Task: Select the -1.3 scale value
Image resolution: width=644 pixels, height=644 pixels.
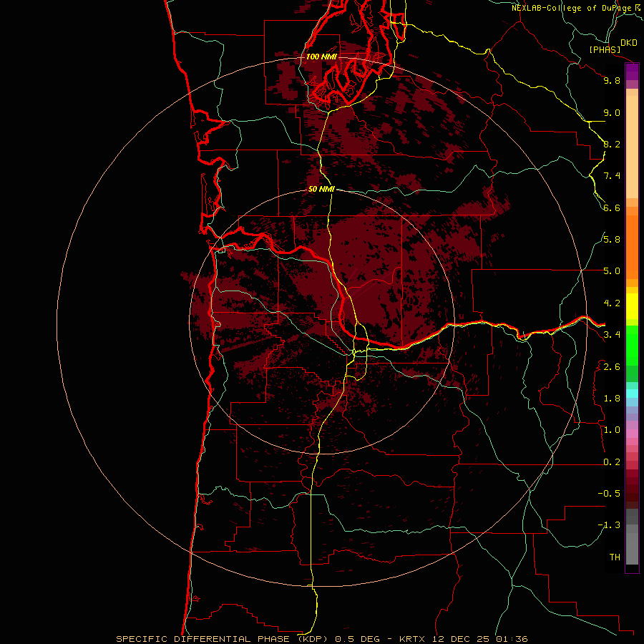Action: pyautogui.click(x=609, y=525)
